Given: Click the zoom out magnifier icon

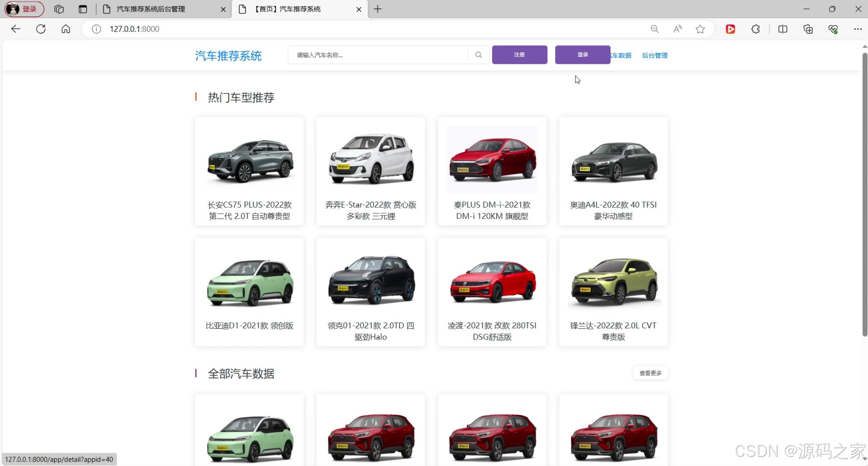Looking at the screenshot, I should [654, 29].
